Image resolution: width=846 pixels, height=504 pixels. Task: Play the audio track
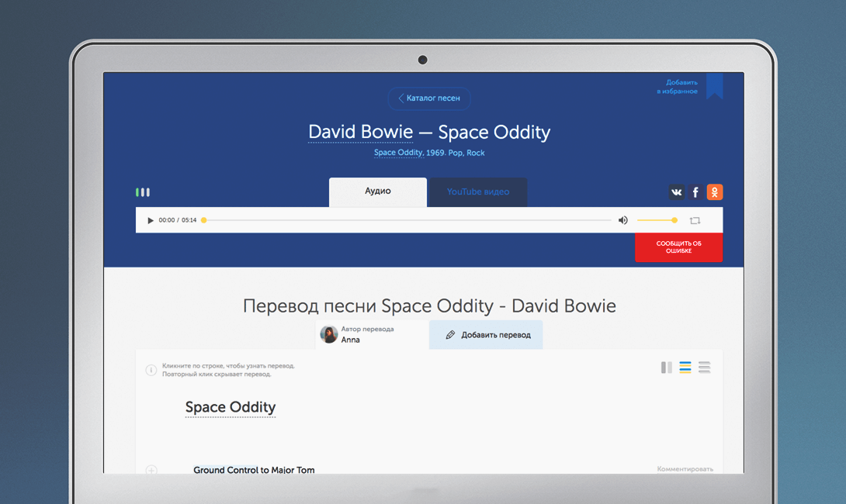151,220
